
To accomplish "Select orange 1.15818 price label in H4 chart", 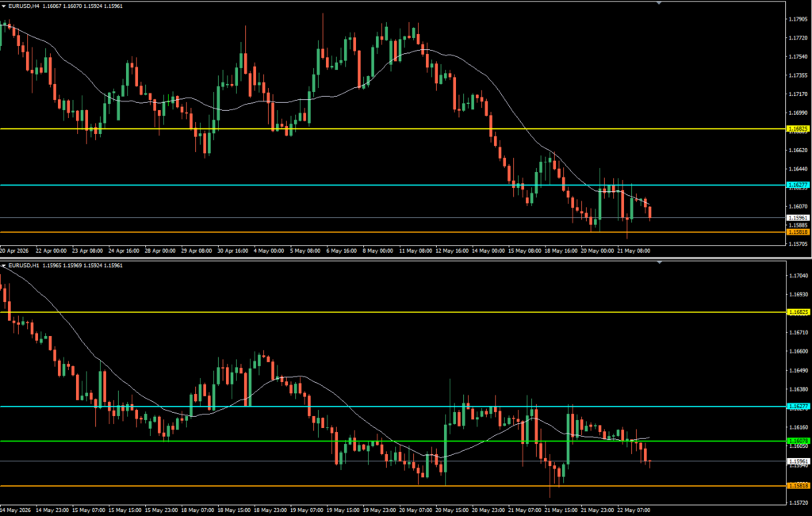I will [x=798, y=232].
